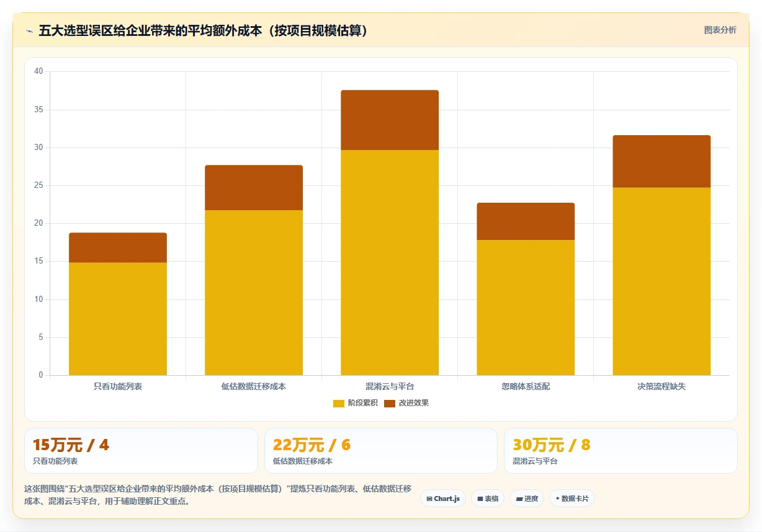Toggle the 阶段累积 legend entry
This screenshot has width=762, height=532.
tap(356, 403)
